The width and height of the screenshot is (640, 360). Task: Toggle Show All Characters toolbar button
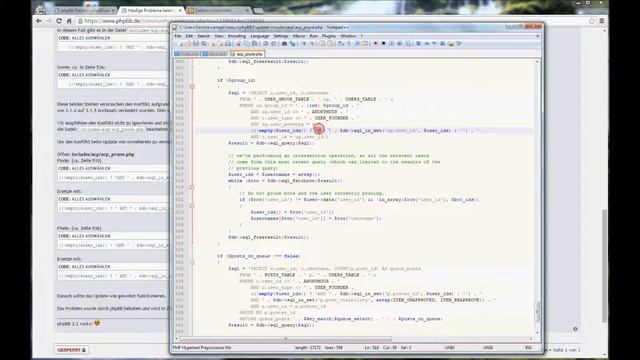[349, 43]
